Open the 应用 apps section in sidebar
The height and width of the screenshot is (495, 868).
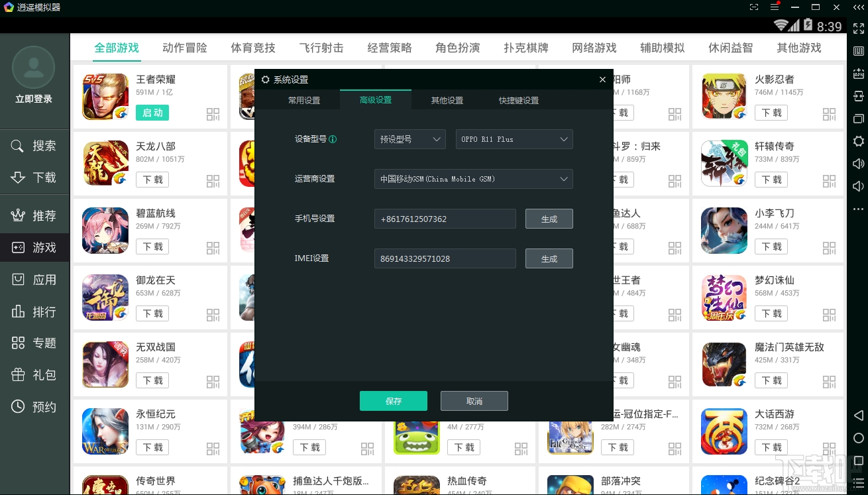[34, 280]
